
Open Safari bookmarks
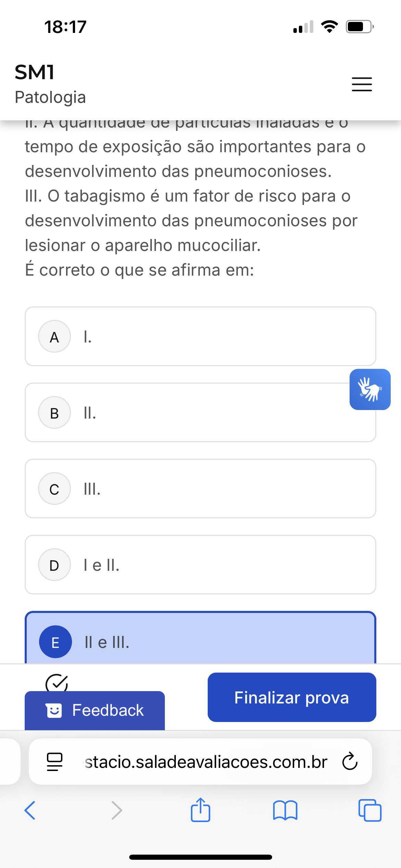click(x=285, y=810)
